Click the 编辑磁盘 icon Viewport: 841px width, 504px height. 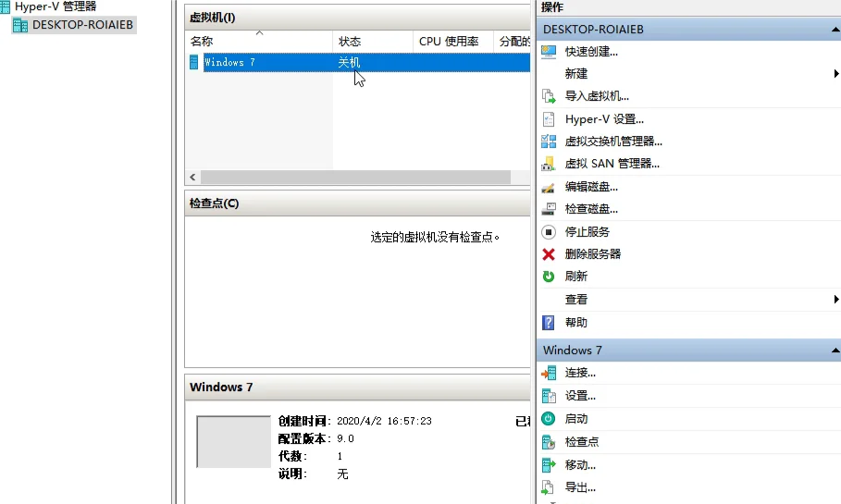548,187
